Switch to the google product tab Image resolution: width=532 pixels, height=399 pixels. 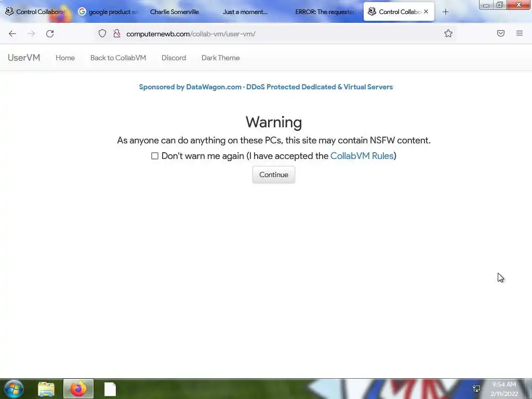pyautogui.click(x=109, y=12)
